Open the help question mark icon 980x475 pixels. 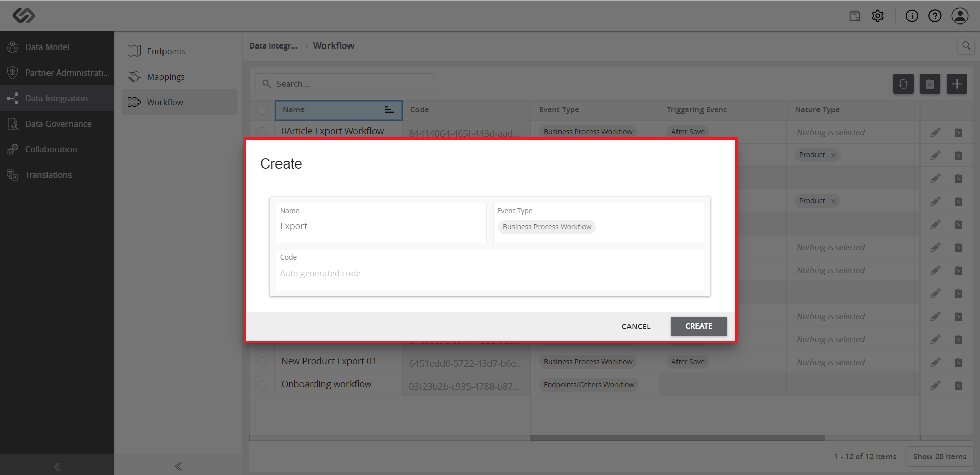[935, 16]
